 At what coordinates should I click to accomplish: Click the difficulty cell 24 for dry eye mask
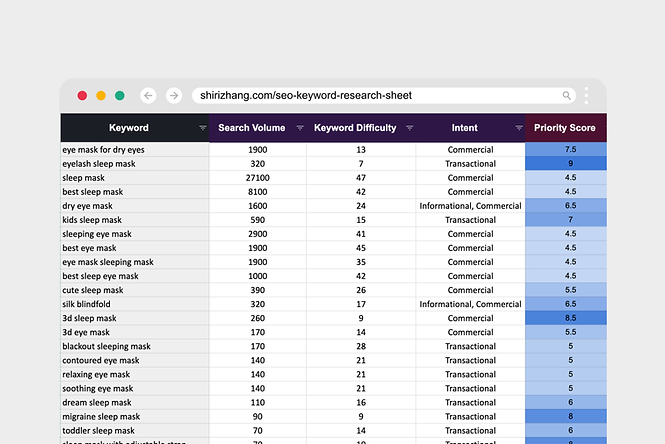[361, 206]
